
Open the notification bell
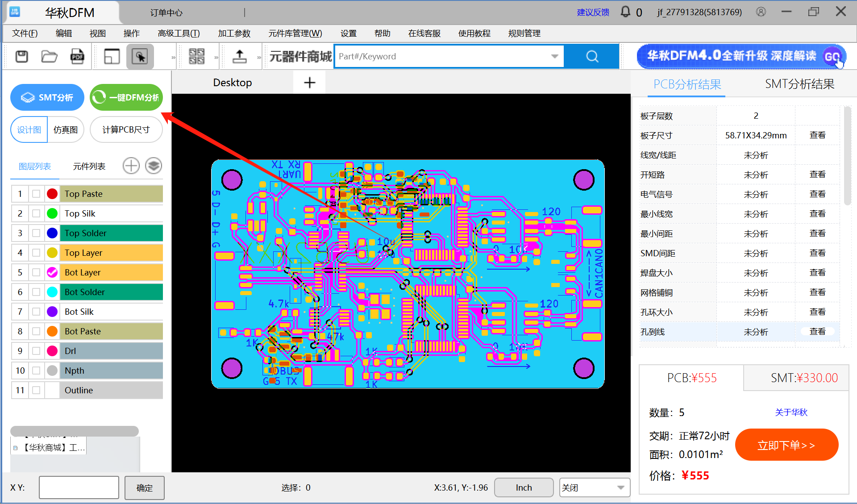tap(625, 12)
